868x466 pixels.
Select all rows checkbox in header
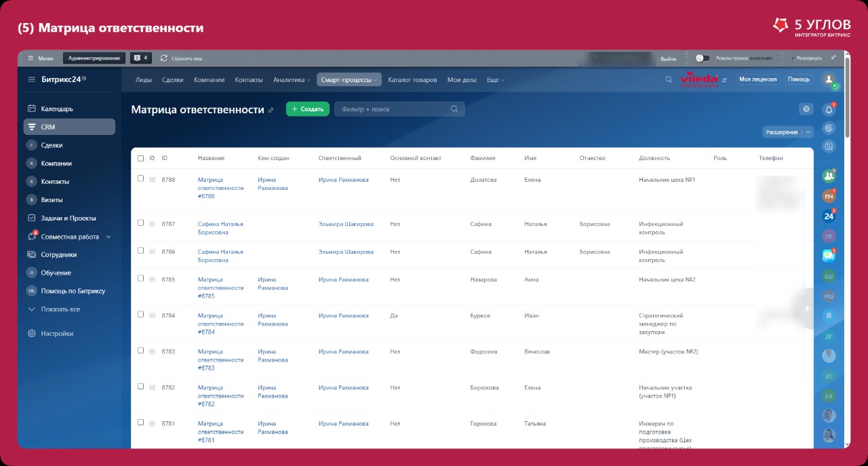tap(140, 158)
